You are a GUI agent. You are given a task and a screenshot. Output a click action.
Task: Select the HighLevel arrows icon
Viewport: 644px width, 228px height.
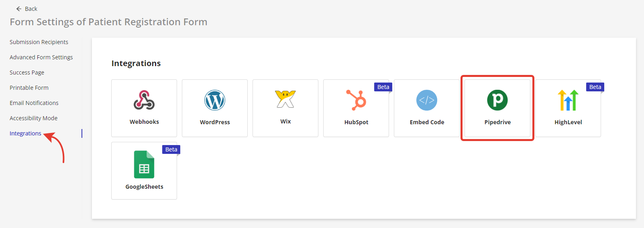click(568, 100)
